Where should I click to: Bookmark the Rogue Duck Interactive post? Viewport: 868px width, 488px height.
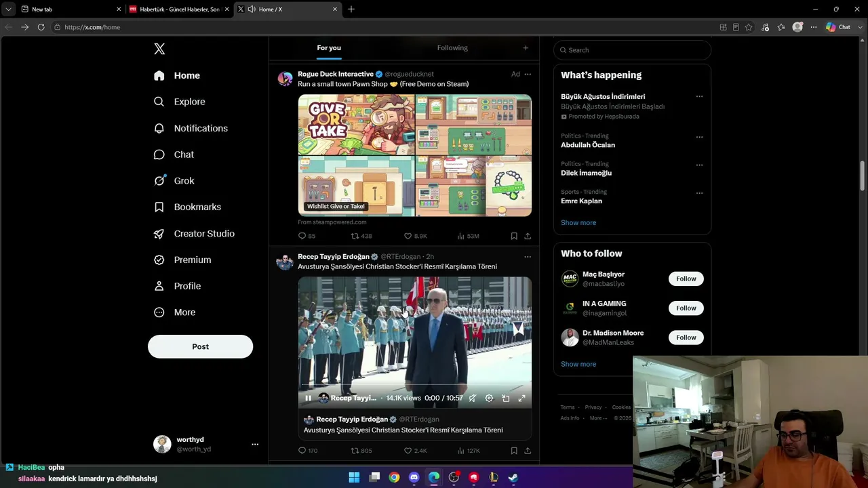coord(514,236)
